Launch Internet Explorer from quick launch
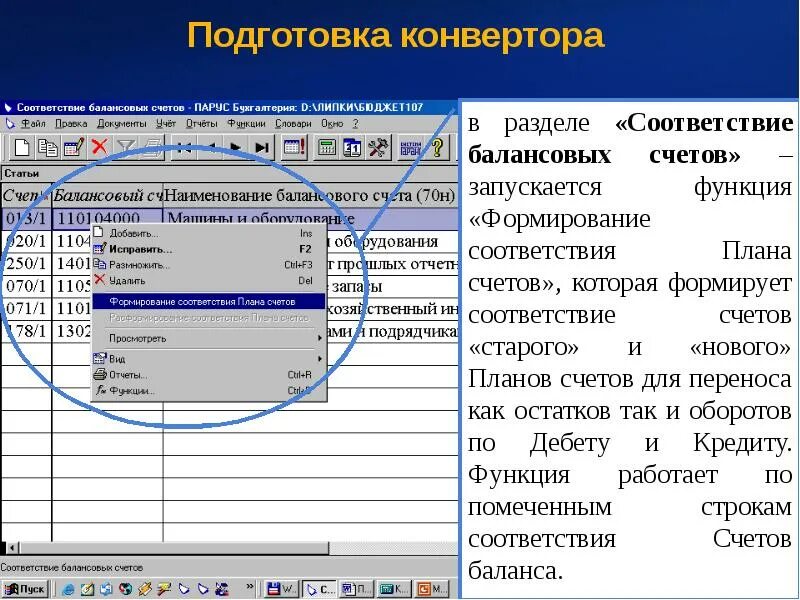Image resolution: width=800 pixels, height=600 pixels. [68, 589]
